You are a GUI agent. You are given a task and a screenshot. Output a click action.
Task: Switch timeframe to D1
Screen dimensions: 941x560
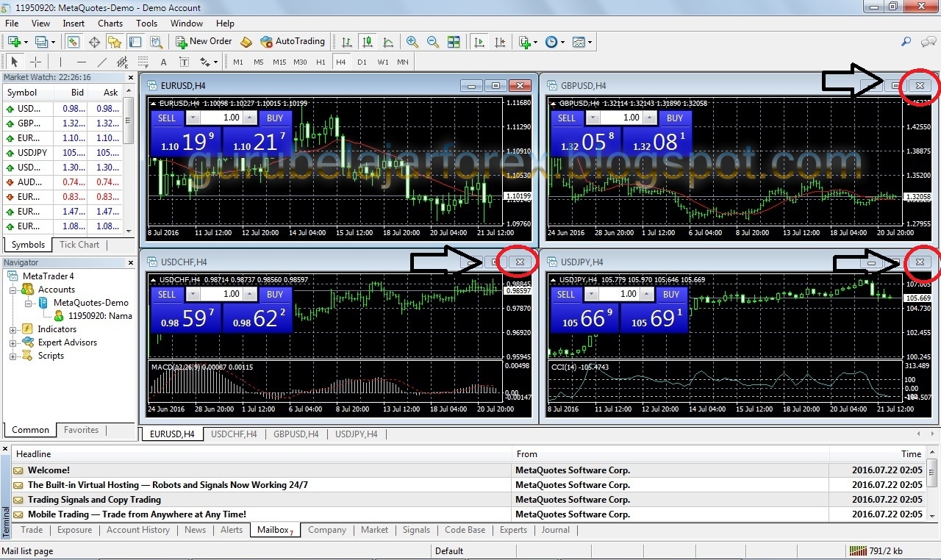tap(362, 62)
